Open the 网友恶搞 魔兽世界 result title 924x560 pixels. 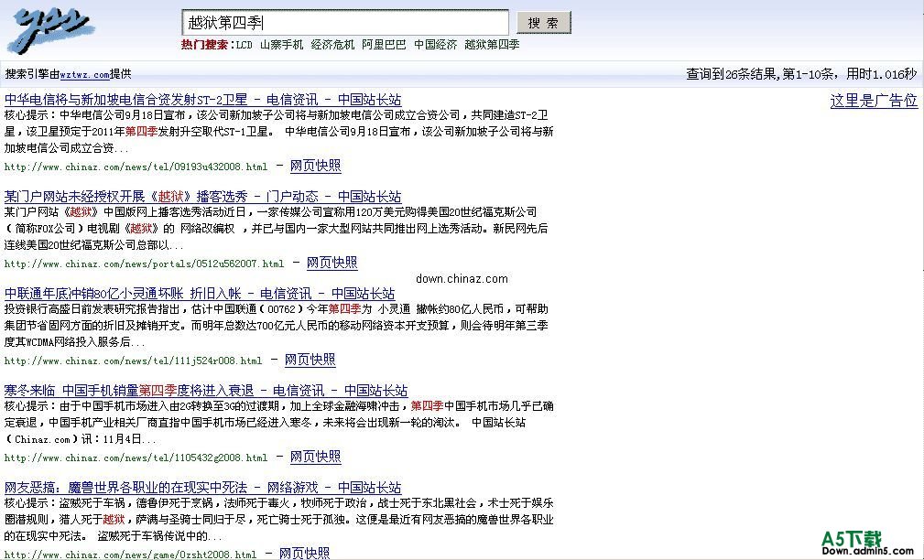pyautogui.click(x=202, y=488)
